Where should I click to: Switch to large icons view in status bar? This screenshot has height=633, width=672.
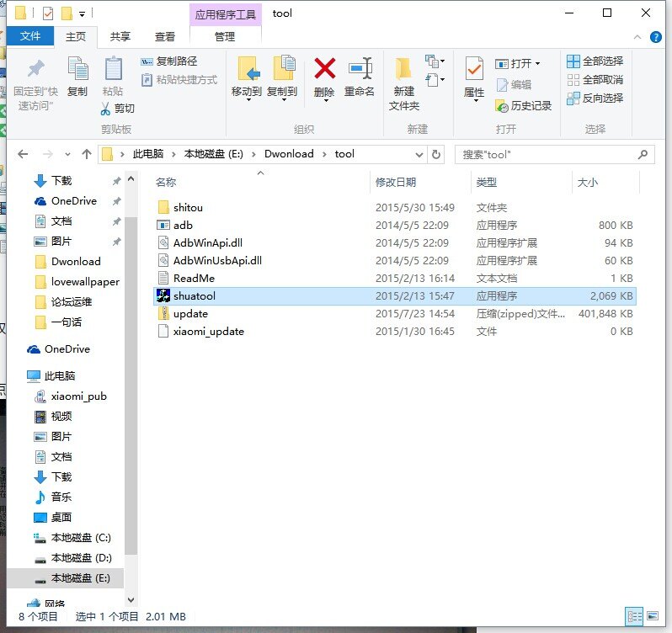tap(653, 616)
